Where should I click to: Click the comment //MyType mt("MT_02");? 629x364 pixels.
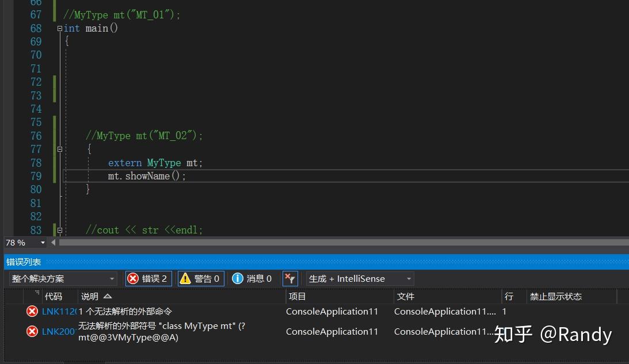(144, 136)
